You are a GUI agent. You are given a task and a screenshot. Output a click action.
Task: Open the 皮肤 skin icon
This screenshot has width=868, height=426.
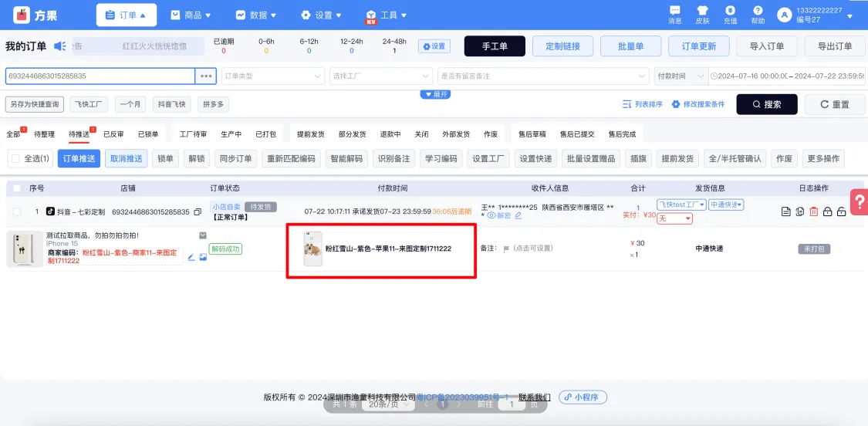tap(702, 11)
